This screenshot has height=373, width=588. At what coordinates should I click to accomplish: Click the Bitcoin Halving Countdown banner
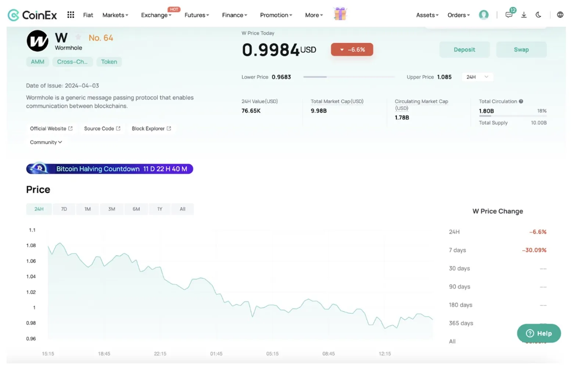110,169
